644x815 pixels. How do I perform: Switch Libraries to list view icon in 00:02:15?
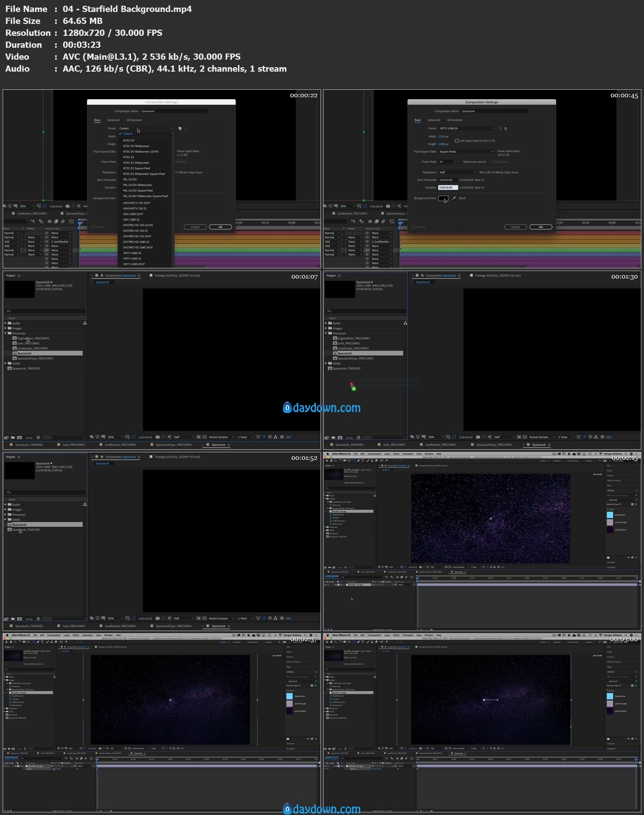[636, 504]
